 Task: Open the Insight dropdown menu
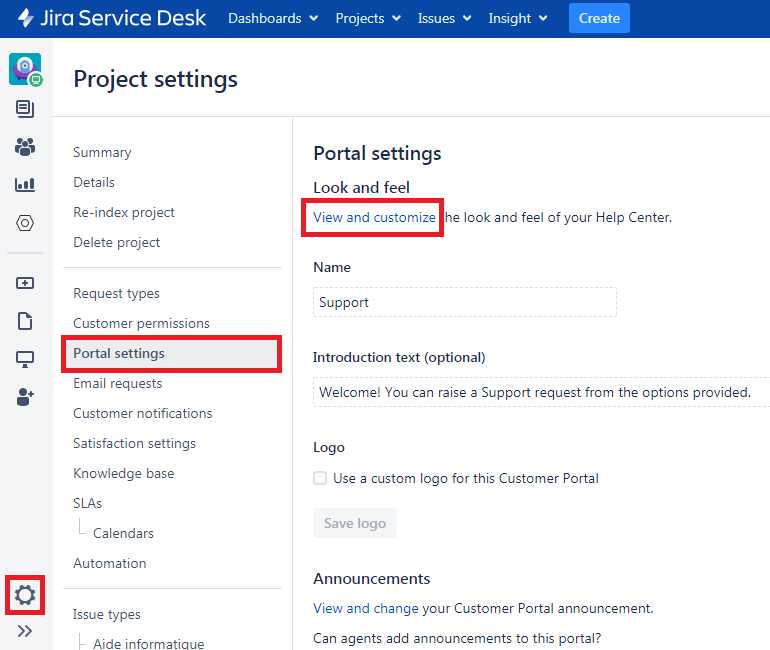coord(518,18)
